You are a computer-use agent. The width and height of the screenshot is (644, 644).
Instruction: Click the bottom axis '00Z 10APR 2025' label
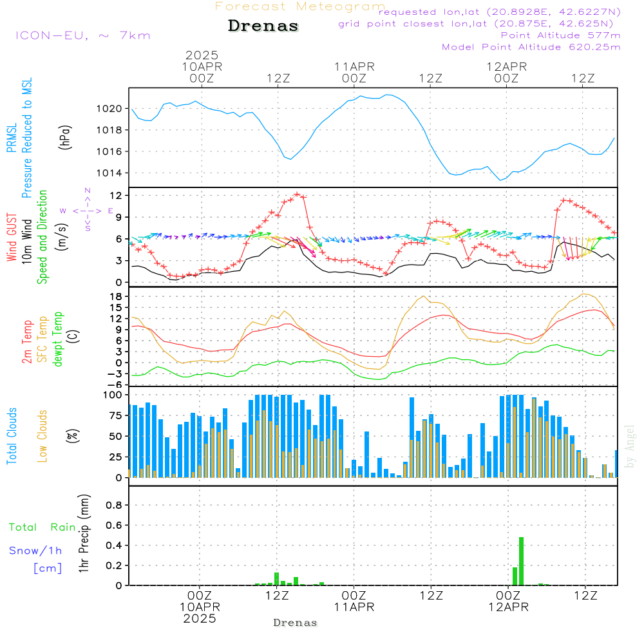click(200, 607)
